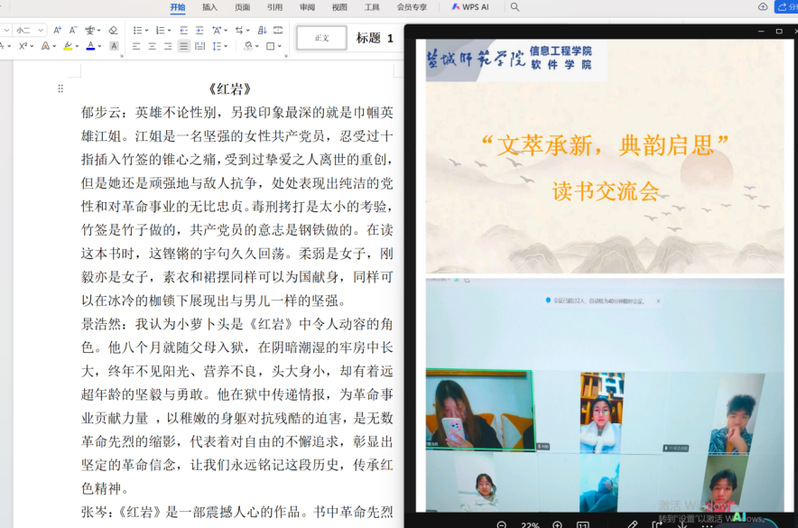798x528 pixels.
Task: Launch the WPS AI button
Action: (x=471, y=7)
